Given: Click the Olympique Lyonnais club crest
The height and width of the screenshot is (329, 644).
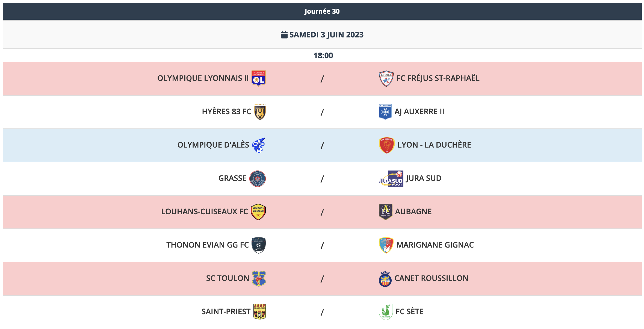Looking at the screenshot, I should click(258, 78).
